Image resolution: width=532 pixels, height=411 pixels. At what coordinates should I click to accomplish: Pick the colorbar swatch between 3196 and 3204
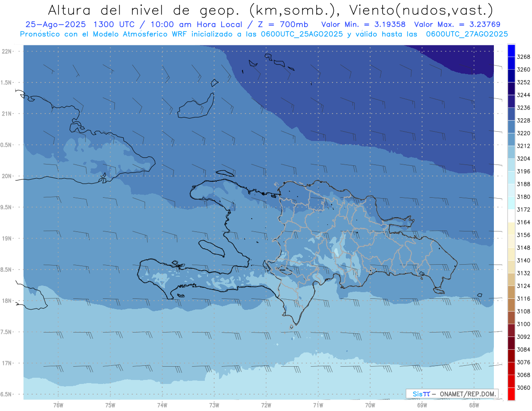coord(511,165)
